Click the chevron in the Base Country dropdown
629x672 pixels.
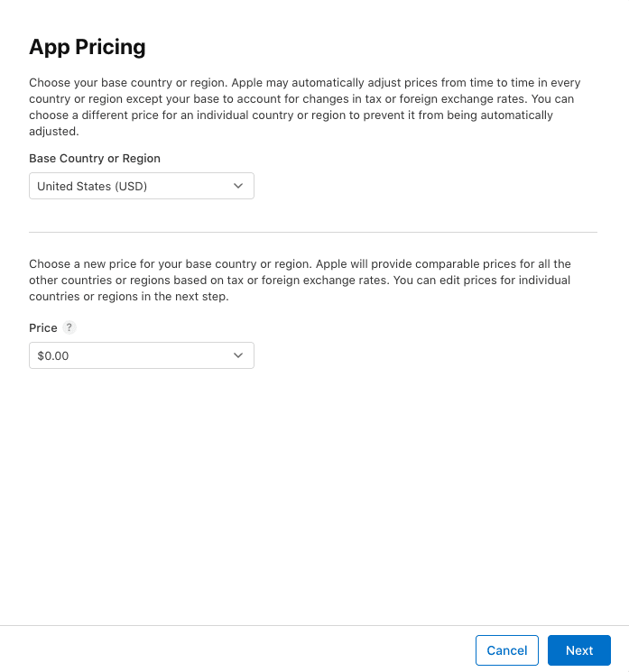coord(238,186)
